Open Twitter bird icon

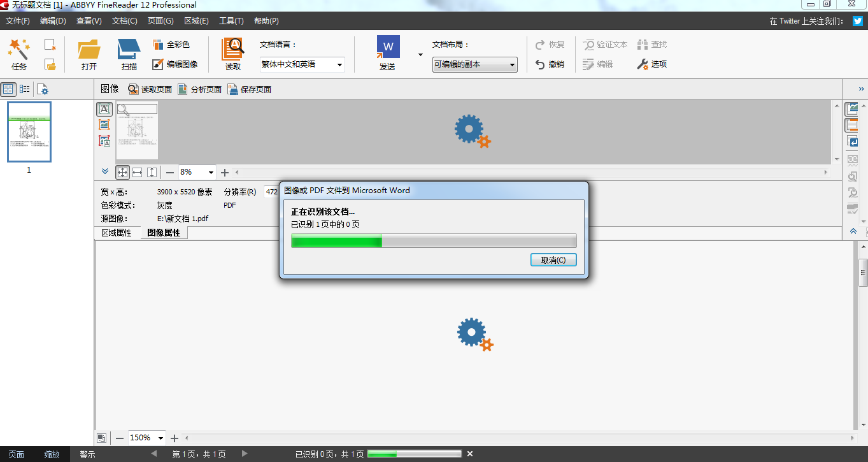pos(858,21)
